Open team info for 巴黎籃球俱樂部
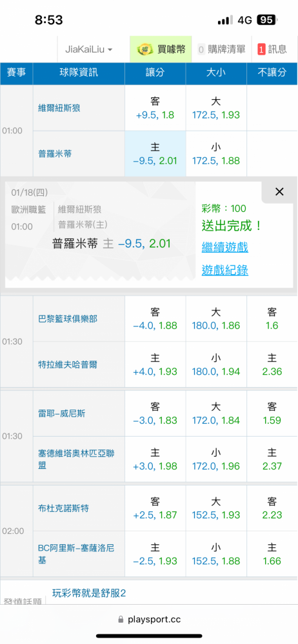Image resolution: width=298 pixels, height=644 pixels. [x=68, y=318]
